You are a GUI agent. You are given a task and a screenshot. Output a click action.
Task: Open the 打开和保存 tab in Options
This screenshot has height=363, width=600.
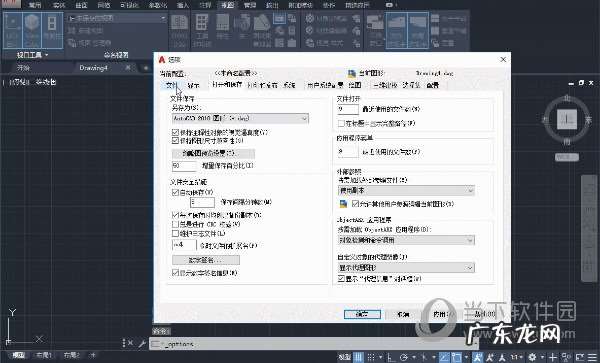click(227, 85)
